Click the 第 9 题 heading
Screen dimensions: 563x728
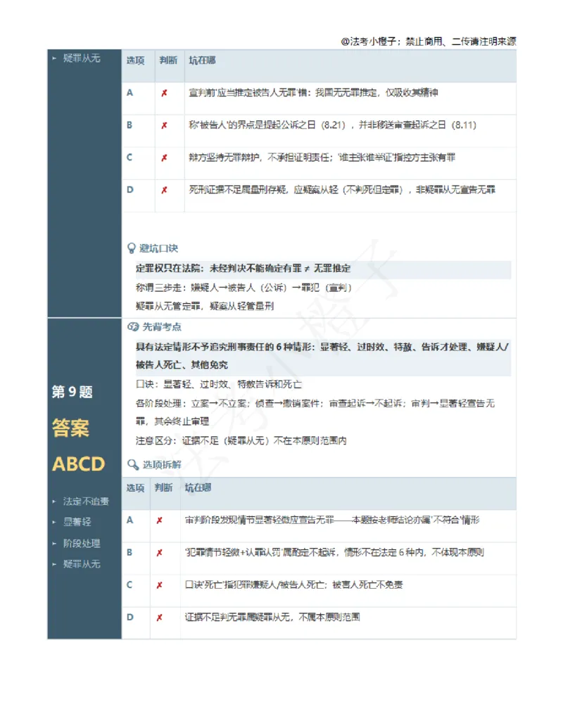[72, 392]
